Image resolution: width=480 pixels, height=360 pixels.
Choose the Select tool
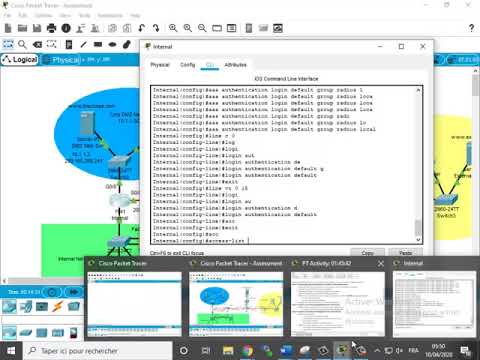(x=8, y=44)
